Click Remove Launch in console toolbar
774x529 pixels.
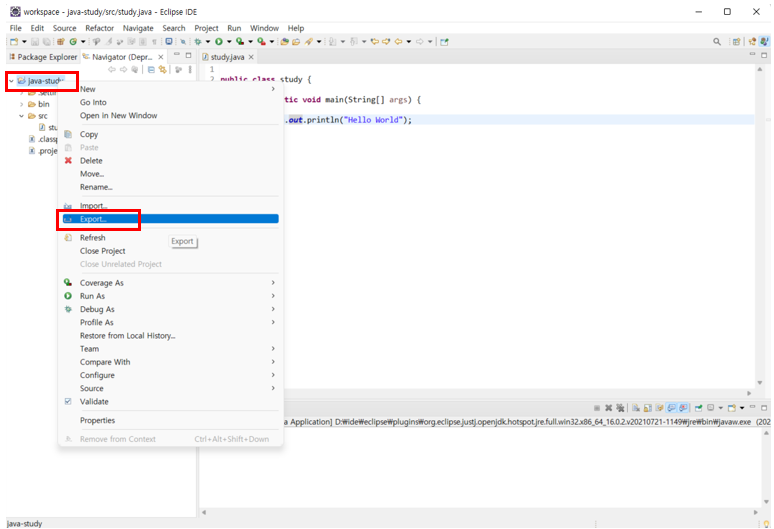point(609,408)
